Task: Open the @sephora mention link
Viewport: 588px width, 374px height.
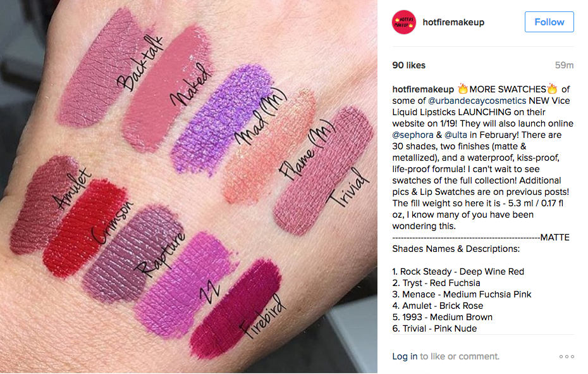Action: [412, 135]
